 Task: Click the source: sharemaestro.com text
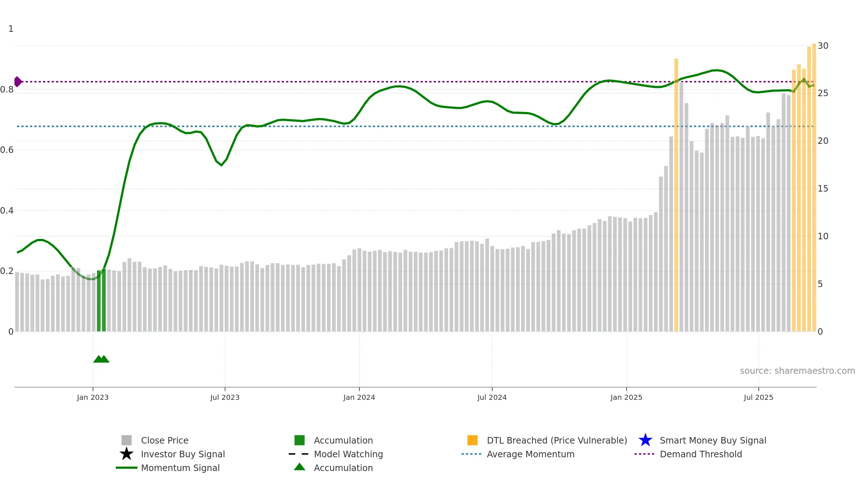(x=797, y=371)
